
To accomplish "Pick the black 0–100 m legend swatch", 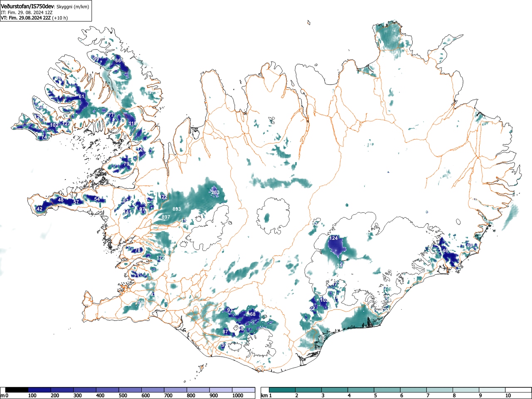I will pos(17,390).
